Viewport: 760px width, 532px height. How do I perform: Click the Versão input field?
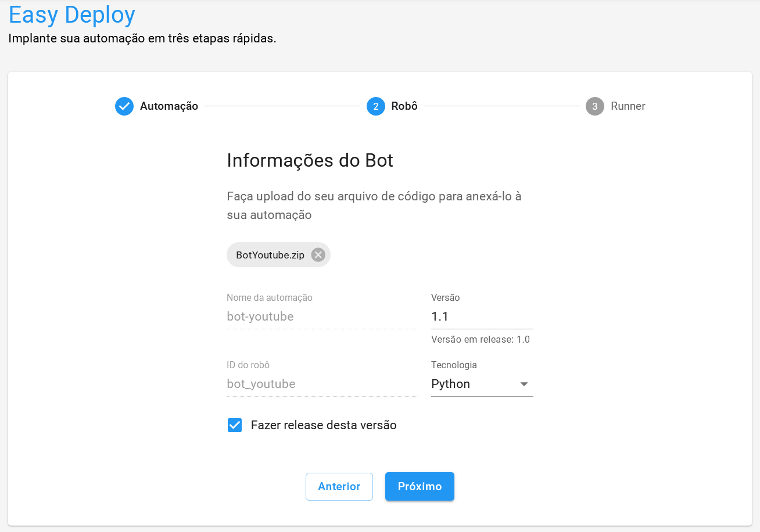pyautogui.click(x=482, y=317)
